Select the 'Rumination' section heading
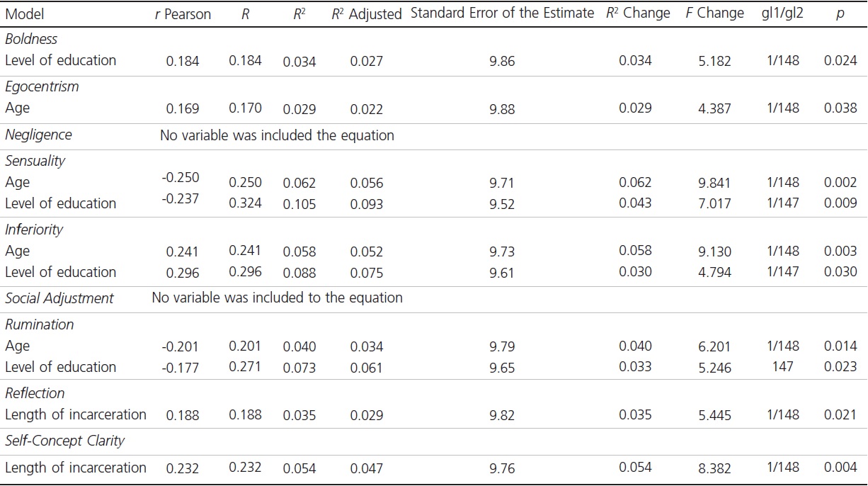This screenshot has width=868, height=486. click(39, 324)
